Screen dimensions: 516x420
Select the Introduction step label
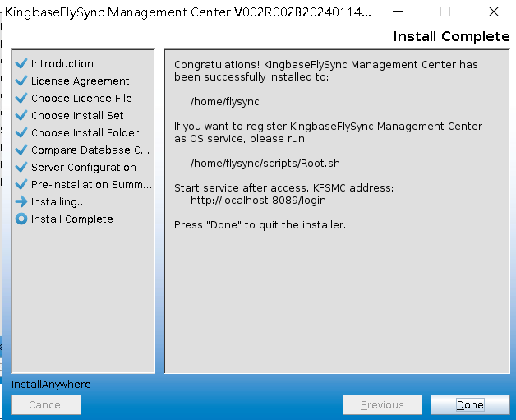pos(62,63)
